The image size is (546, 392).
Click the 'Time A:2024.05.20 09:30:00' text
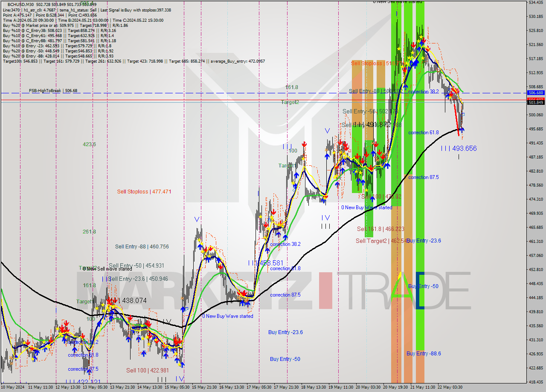[x=28, y=20]
